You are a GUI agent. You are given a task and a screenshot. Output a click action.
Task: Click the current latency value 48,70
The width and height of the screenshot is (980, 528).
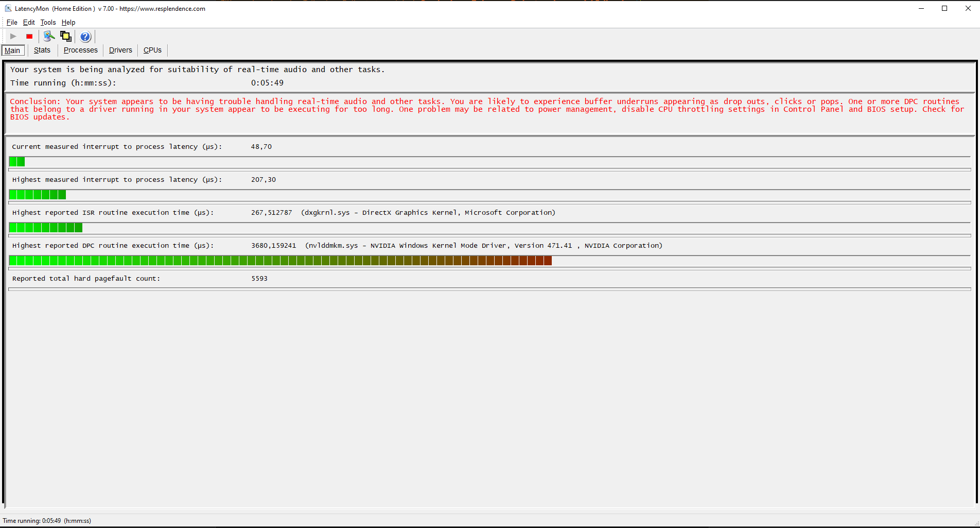pyautogui.click(x=261, y=147)
